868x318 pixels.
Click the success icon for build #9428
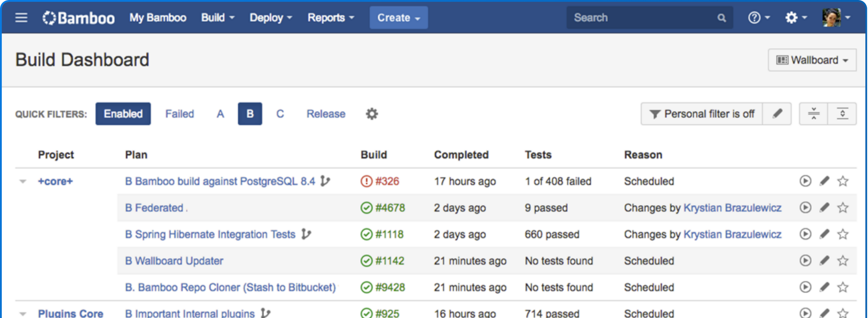tap(366, 287)
